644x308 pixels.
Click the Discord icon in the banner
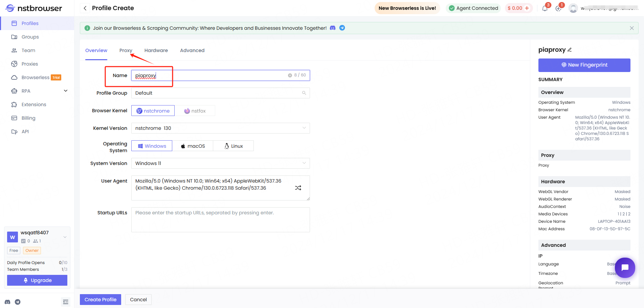click(333, 28)
